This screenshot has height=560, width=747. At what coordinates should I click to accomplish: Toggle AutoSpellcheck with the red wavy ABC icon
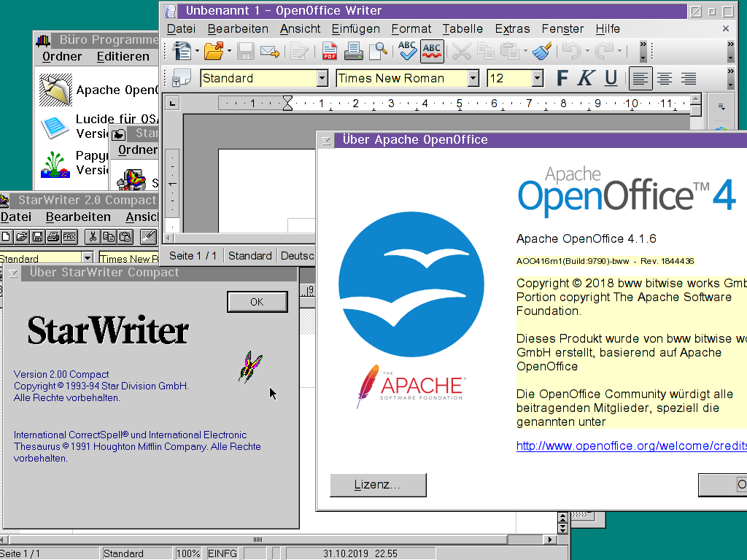(432, 52)
